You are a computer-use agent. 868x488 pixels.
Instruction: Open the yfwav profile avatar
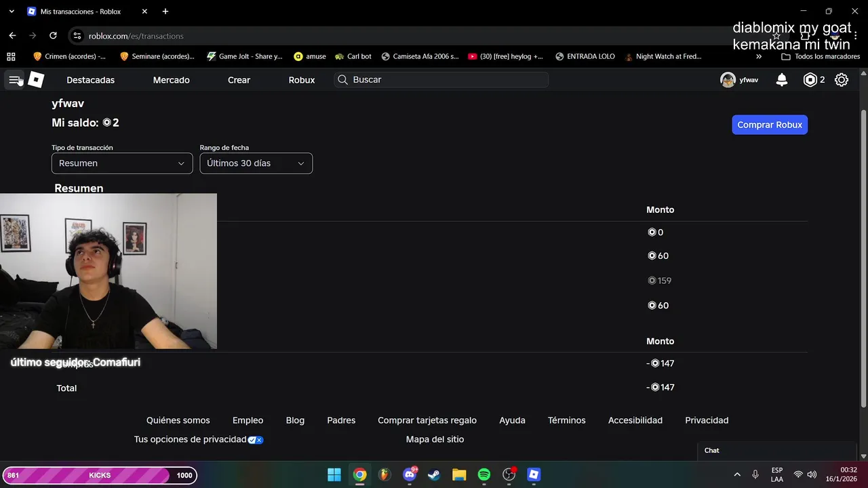728,80
